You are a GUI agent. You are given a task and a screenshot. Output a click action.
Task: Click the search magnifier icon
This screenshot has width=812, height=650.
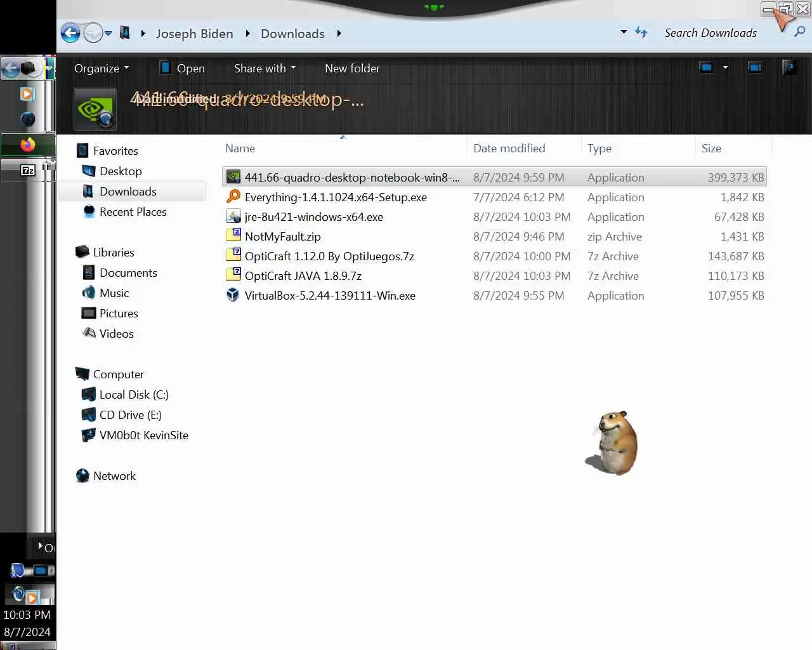point(800,32)
